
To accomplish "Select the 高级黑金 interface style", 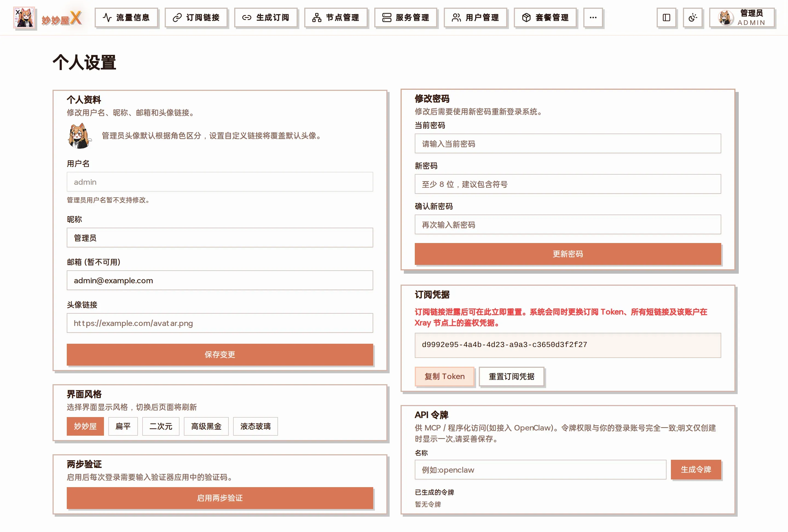I will [206, 427].
